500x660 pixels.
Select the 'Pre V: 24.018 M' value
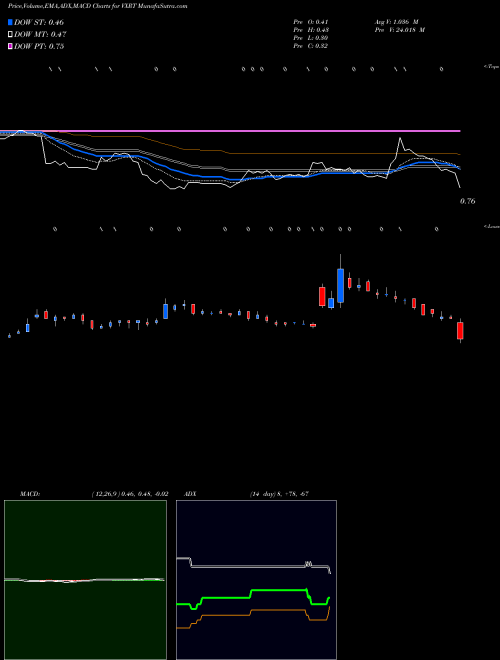(x=400, y=30)
